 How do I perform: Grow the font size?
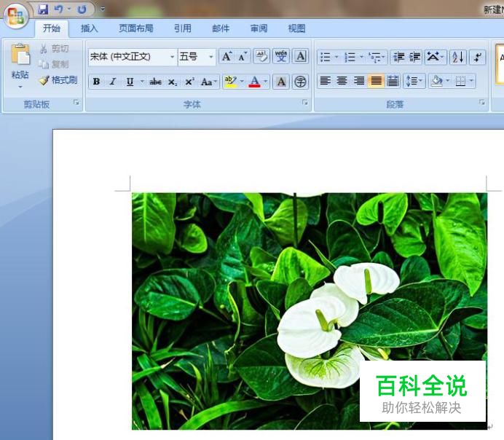[x=227, y=57]
